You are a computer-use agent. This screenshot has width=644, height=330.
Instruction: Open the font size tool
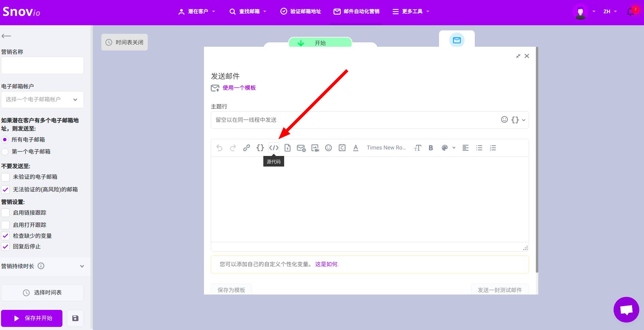click(x=418, y=148)
